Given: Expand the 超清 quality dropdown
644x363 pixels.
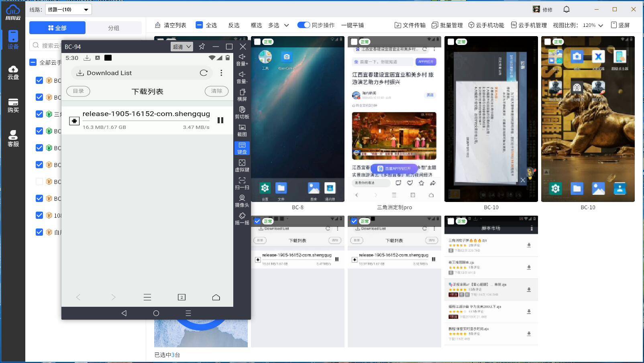Looking at the screenshot, I should click(181, 47).
